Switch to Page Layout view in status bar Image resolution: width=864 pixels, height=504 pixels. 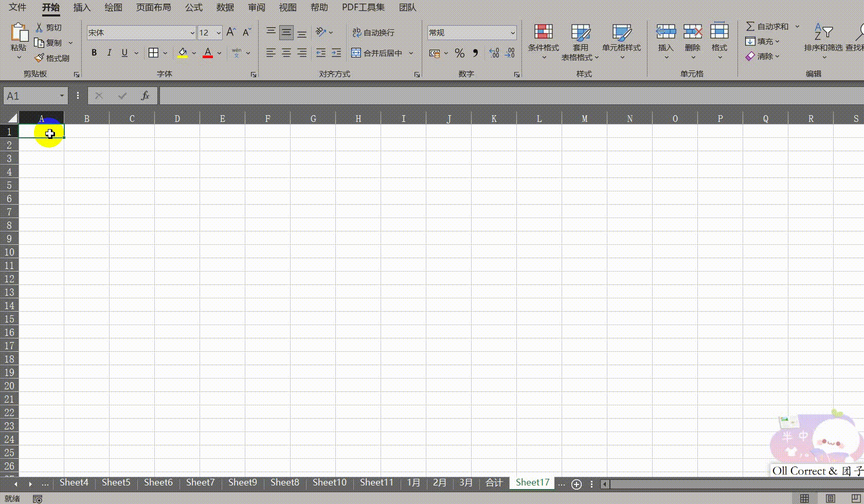[x=830, y=498]
